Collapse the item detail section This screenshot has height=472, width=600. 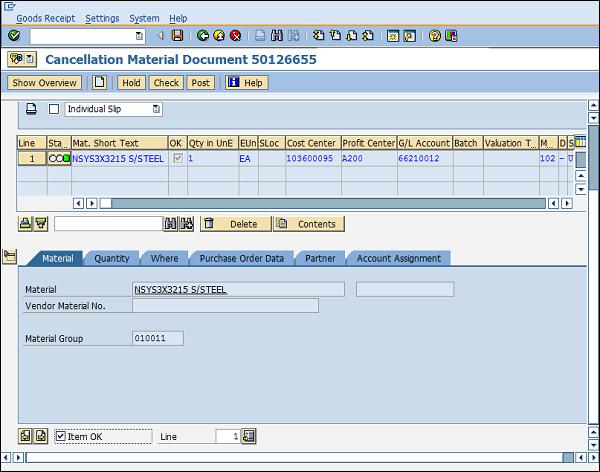(x=10, y=257)
